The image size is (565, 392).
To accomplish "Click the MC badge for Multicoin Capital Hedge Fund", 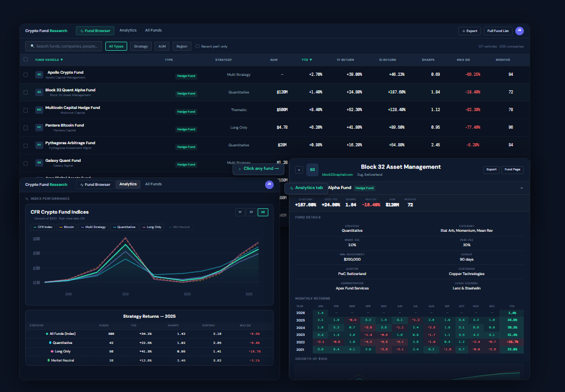I will click(x=39, y=110).
